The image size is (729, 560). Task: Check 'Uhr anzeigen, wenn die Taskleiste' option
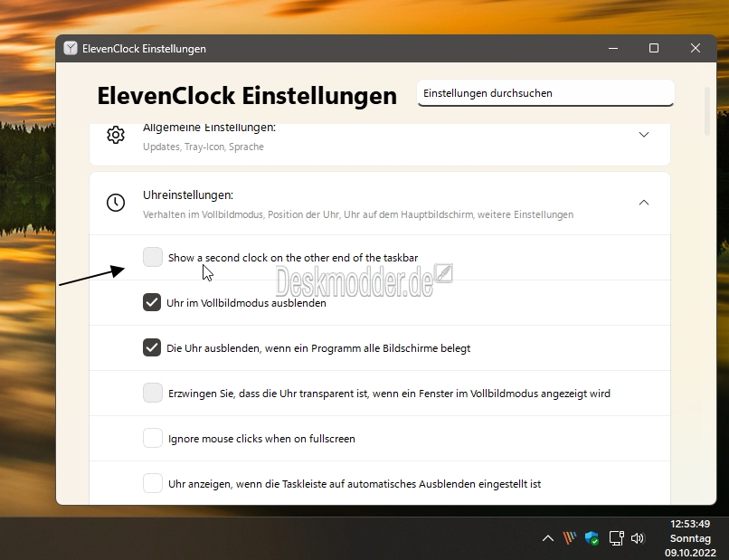153,483
